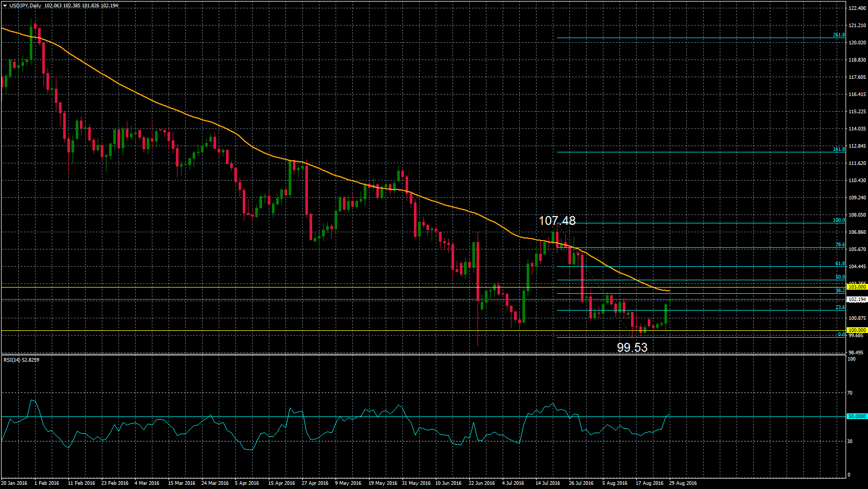Click the 9 May 2016 date label
The width and height of the screenshot is (868, 489).
pos(348,483)
